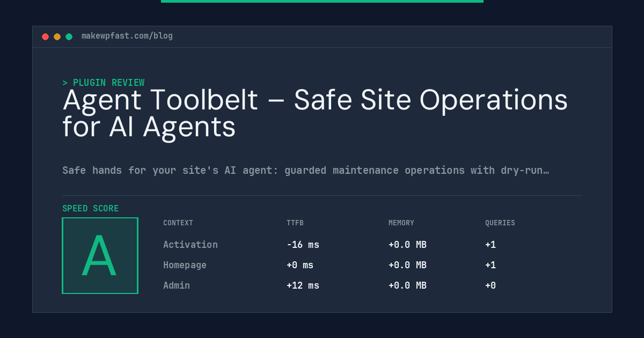Click the makewpfast.com/blog address text
This screenshot has height=338, width=644.
pos(127,36)
